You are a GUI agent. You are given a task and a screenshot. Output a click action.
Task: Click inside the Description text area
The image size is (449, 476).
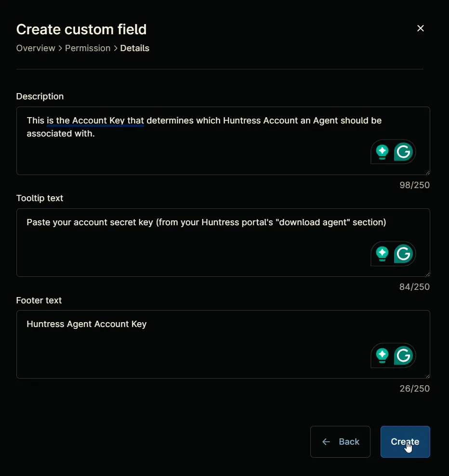[223, 141]
